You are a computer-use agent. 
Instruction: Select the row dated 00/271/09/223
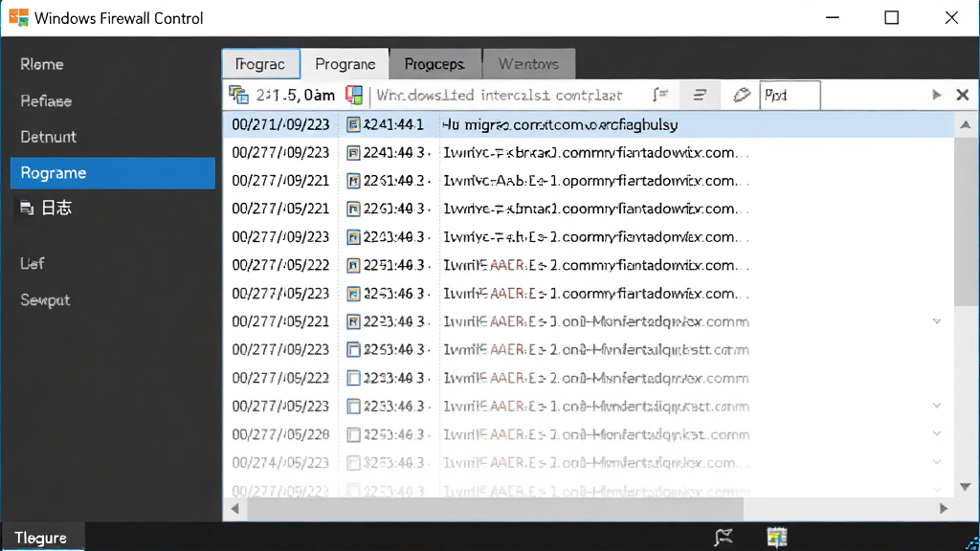click(589, 125)
